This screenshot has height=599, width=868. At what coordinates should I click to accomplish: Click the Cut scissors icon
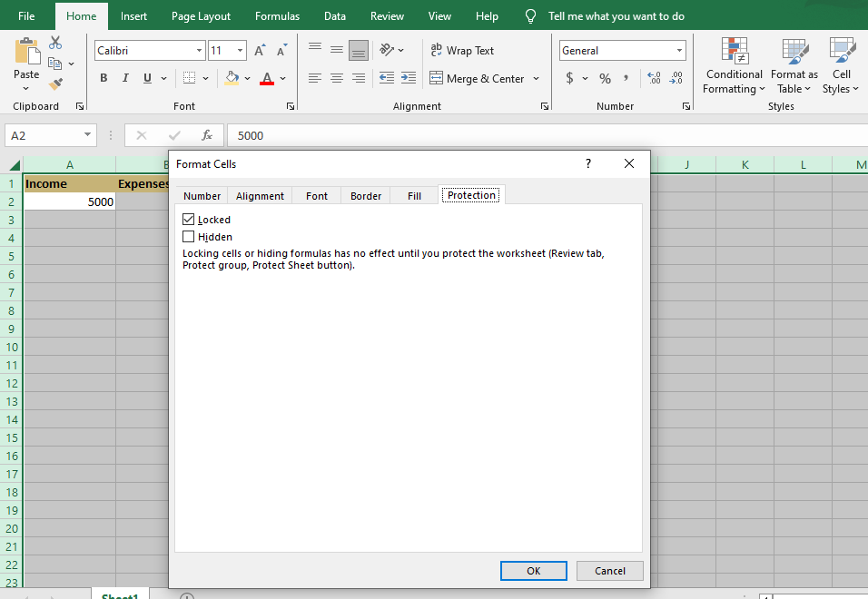[56, 43]
